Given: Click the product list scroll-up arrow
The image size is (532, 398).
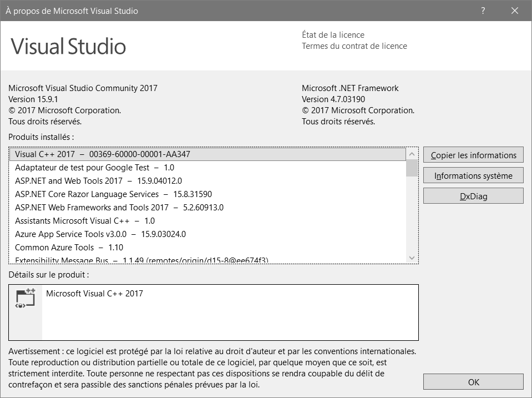Looking at the screenshot, I should coord(412,154).
